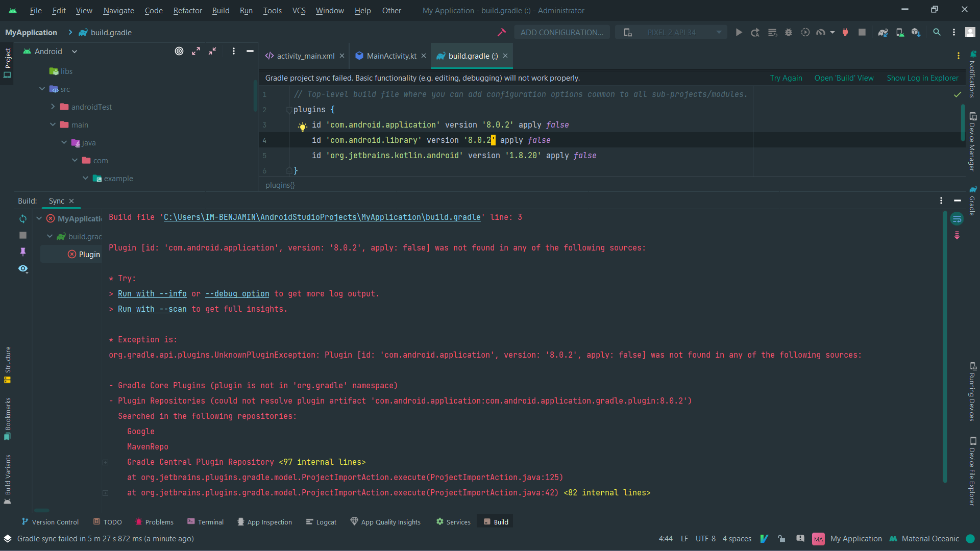Click the Try Again link
This screenshot has height=551, width=980.
tap(786, 78)
